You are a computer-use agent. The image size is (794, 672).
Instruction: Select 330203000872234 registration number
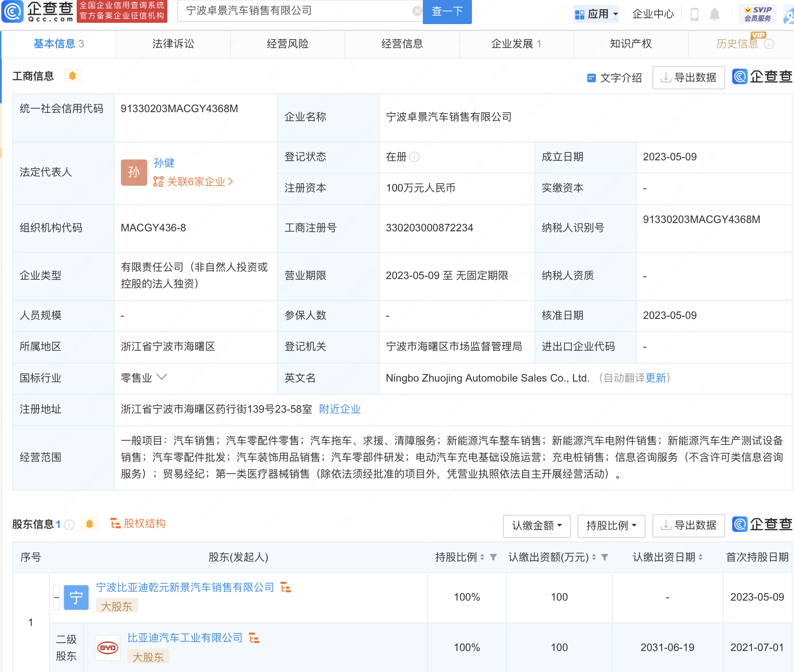pos(429,228)
